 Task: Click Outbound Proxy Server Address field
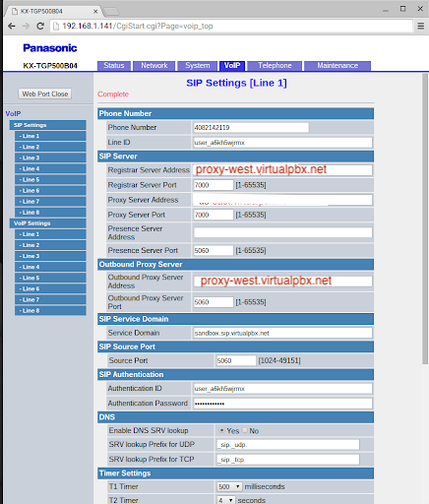[x=282, y=282]
